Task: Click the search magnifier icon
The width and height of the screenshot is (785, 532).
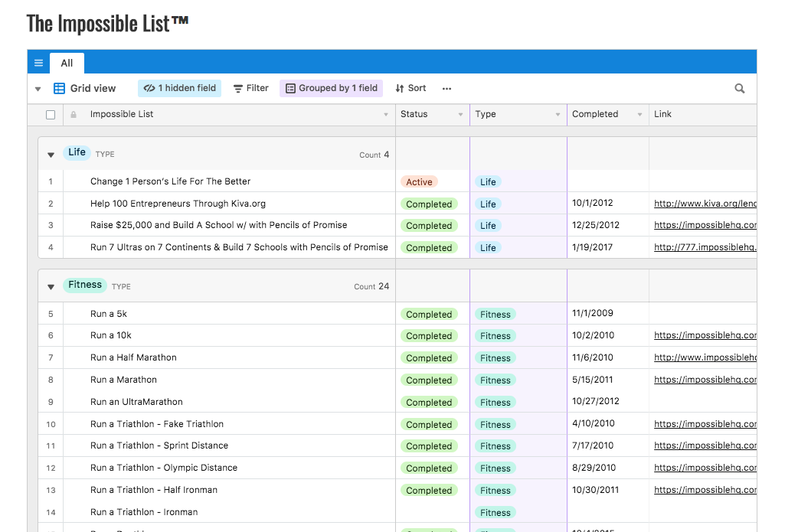Action: click(x=739, y=88)
